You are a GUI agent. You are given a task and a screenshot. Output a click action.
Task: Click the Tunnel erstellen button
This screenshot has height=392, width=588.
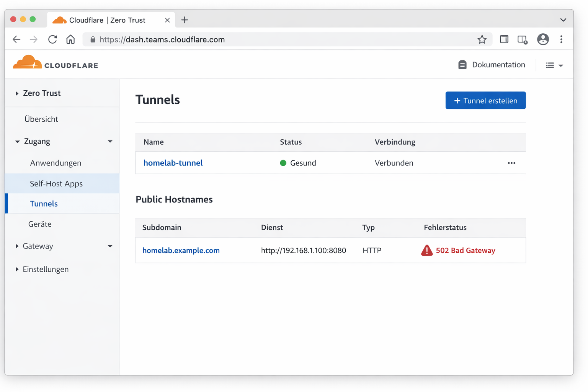[x=485, y=100]
